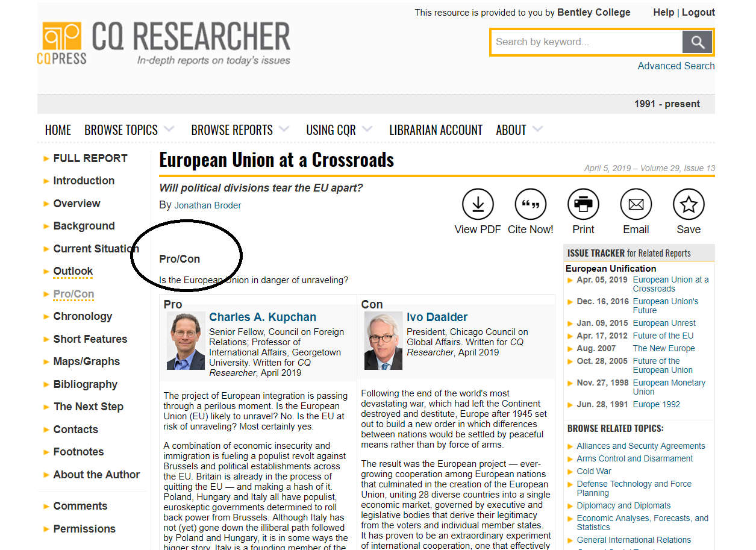Select Pro/Con in the sidebar

73,293
